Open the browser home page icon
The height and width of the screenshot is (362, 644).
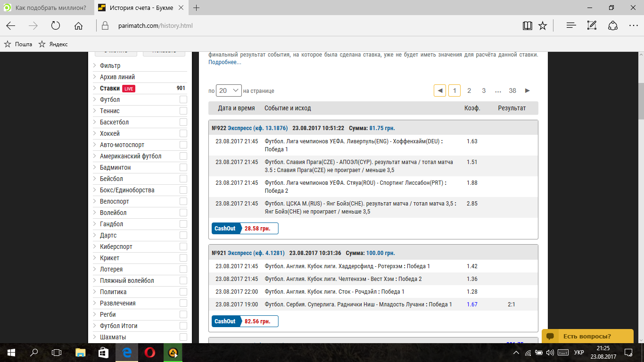coord(78,26)
